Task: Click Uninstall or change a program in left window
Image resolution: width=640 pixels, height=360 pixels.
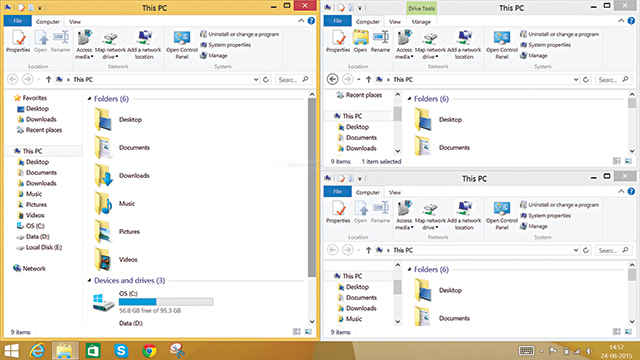Action: coord(240,34)
